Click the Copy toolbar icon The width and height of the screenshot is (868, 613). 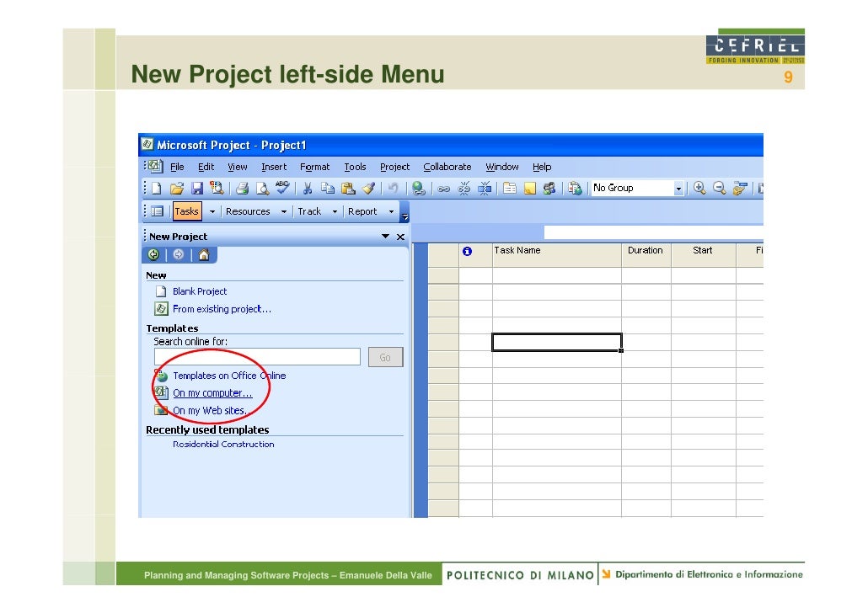328,188
